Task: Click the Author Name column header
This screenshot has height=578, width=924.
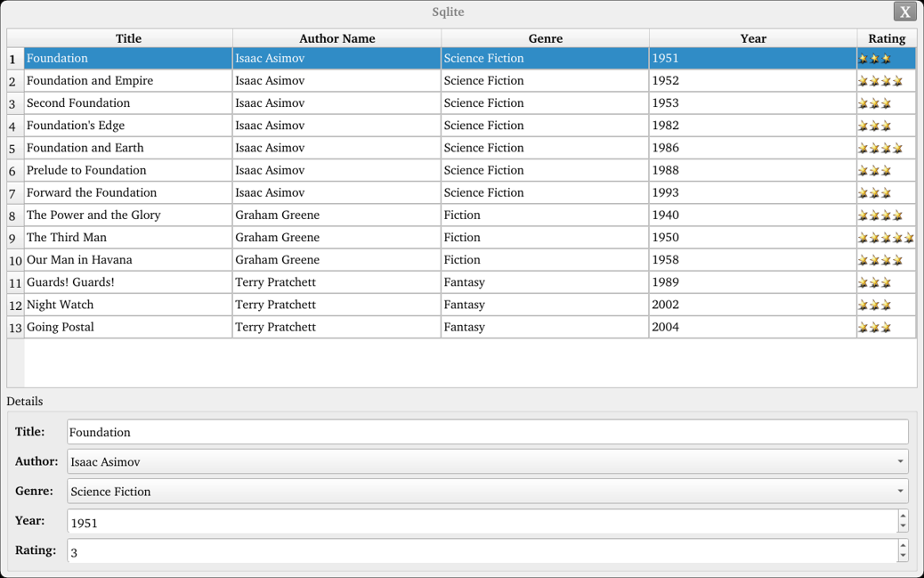Action: coord(336,38)
